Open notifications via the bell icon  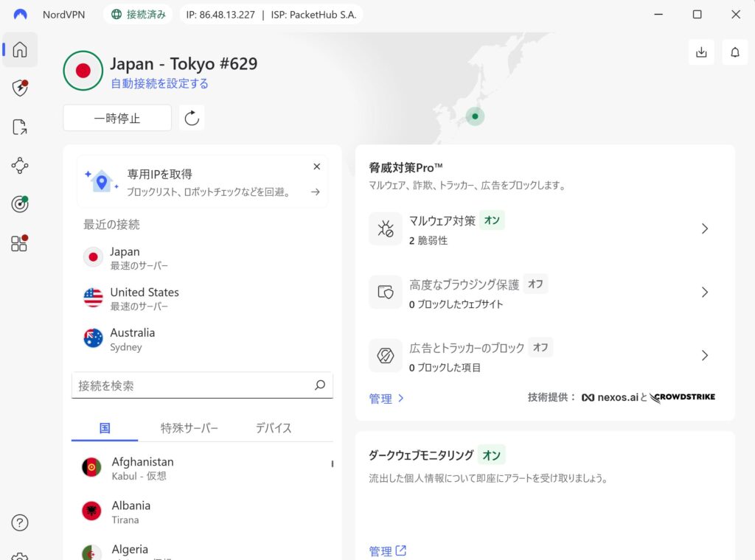point(735,52)
